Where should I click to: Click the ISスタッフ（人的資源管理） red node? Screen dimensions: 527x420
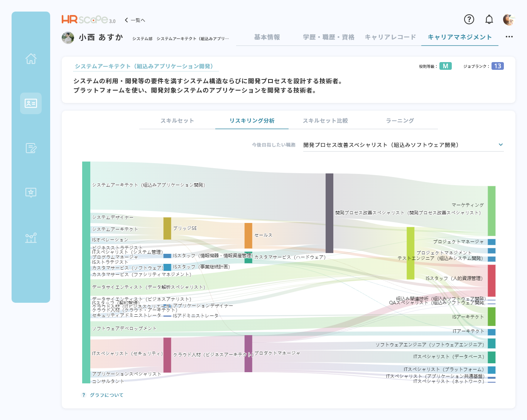[492, 281]
